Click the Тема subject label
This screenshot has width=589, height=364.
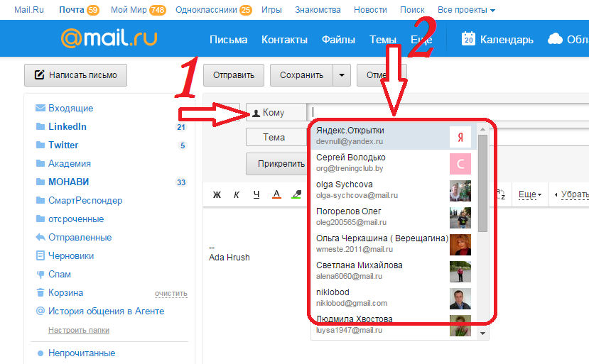pyautogui.click(x=276, y=138)
